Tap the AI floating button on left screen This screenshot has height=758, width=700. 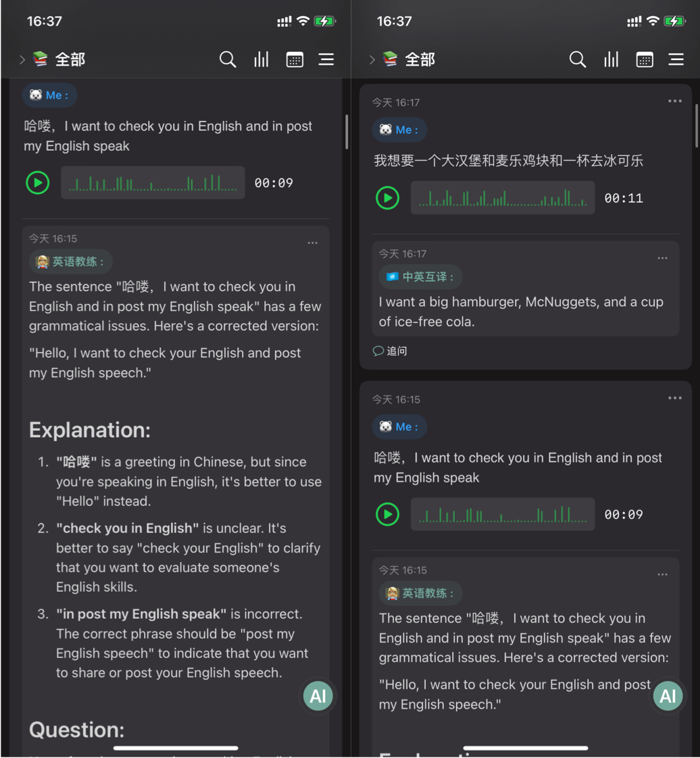click(318, 696)
